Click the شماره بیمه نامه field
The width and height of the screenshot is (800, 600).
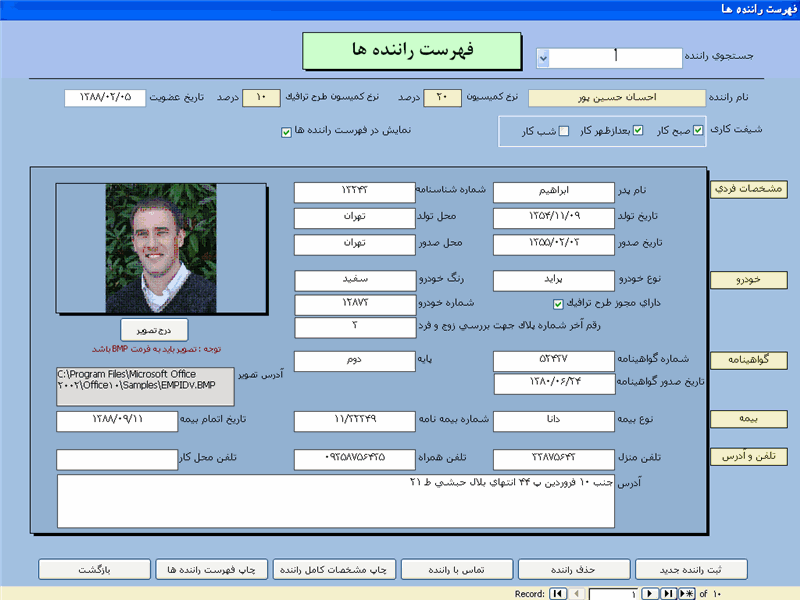(355, 421)
